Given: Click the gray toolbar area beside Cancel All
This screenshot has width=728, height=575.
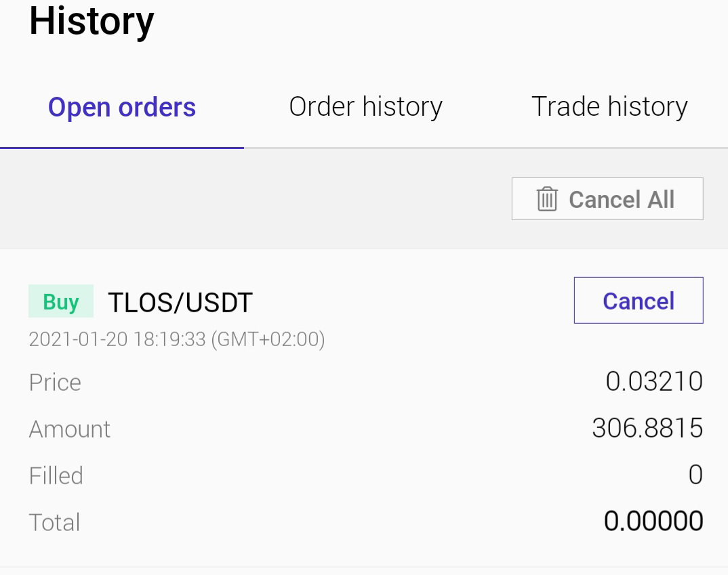Looking at the screenshot, I should coord(256,199).
